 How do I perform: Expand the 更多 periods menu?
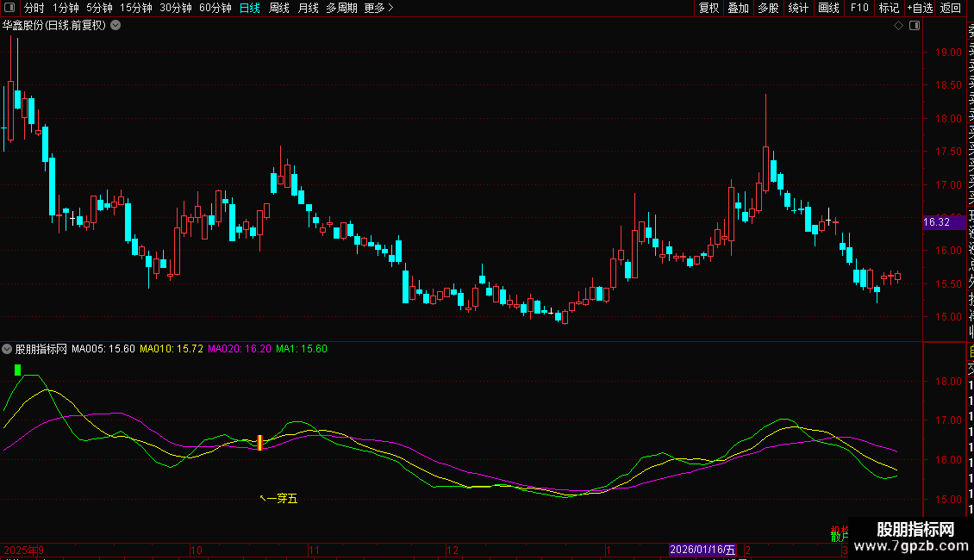tap(379, 8)
